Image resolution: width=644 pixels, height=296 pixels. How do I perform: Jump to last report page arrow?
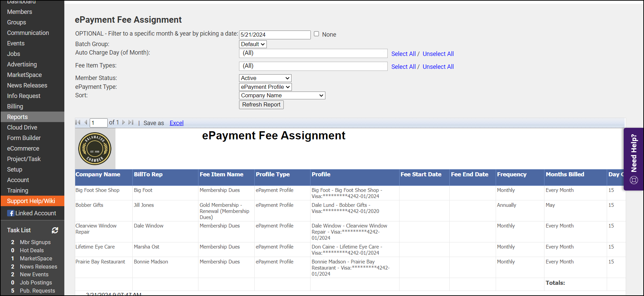pyautogui.click(x=131, y=122)
